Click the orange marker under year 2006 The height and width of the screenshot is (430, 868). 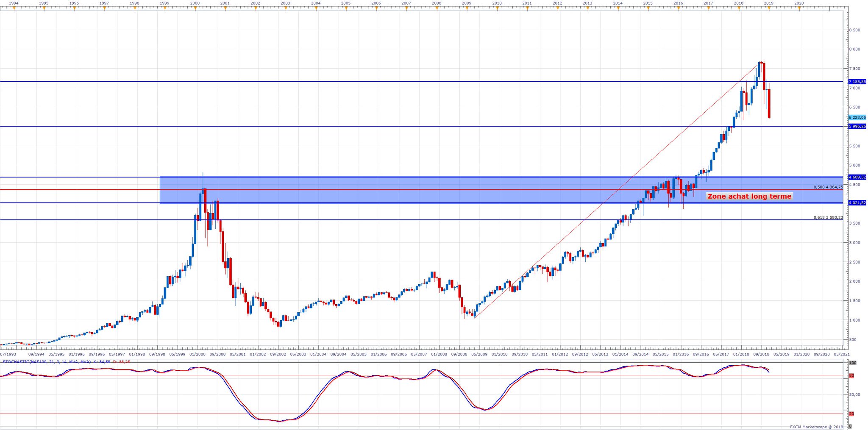click(376, 8)
